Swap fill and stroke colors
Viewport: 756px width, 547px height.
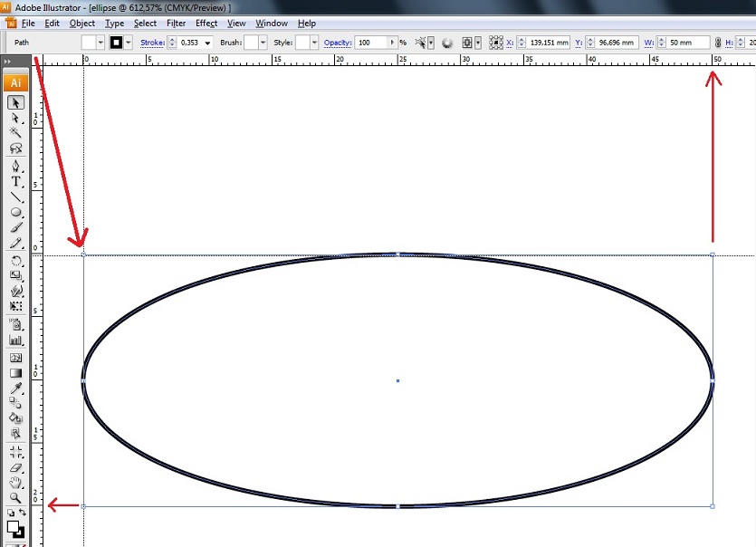click(x=22, y=513)
